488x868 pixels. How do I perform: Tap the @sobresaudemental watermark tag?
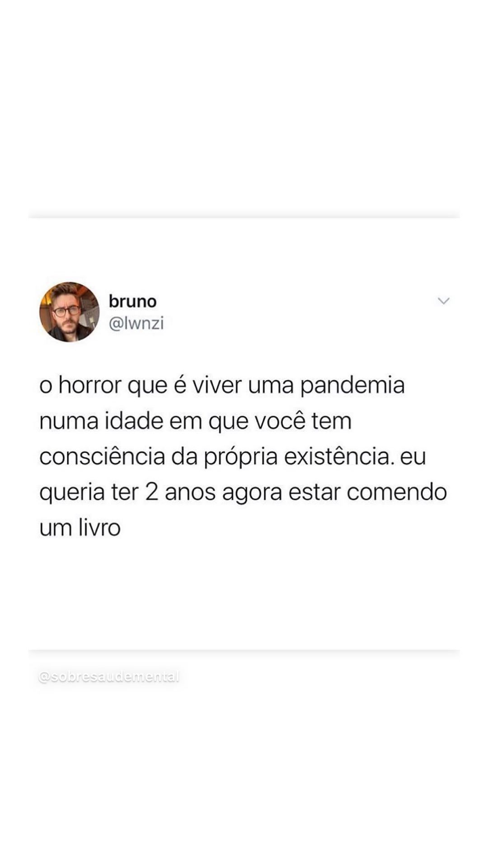[109, 677]
